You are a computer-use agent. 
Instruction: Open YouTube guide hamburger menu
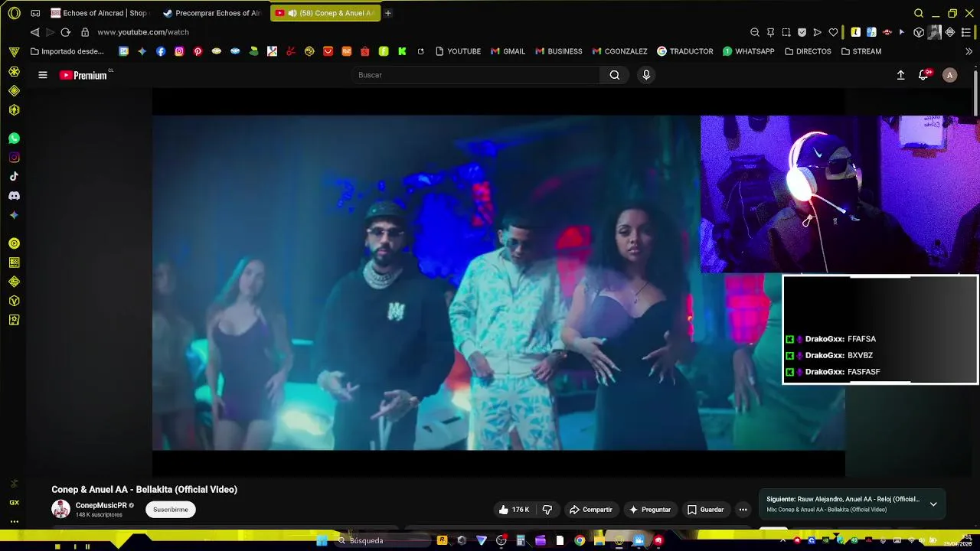click(x=43, y=75)
